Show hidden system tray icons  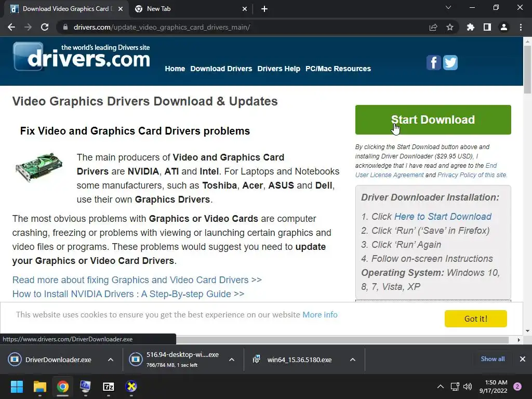[441, 387]
